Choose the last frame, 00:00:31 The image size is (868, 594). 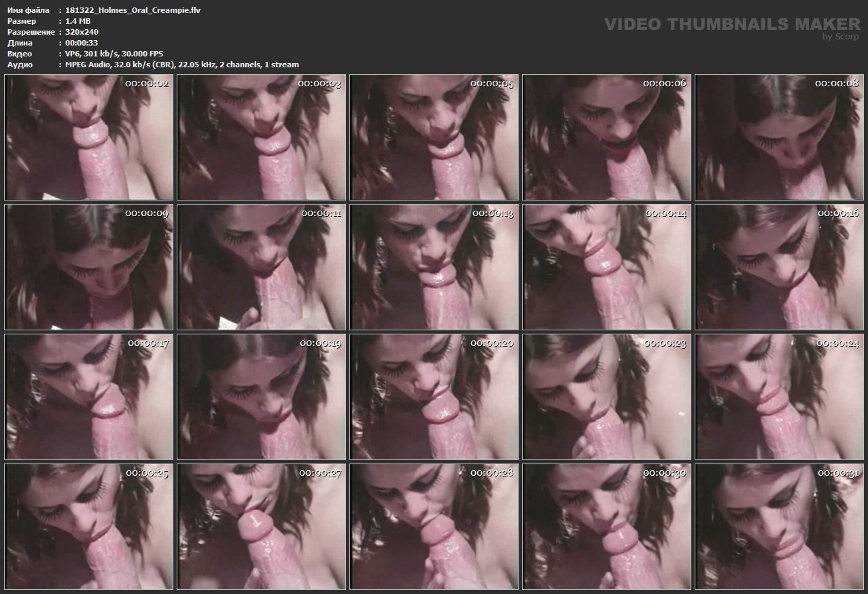(779, 526)
